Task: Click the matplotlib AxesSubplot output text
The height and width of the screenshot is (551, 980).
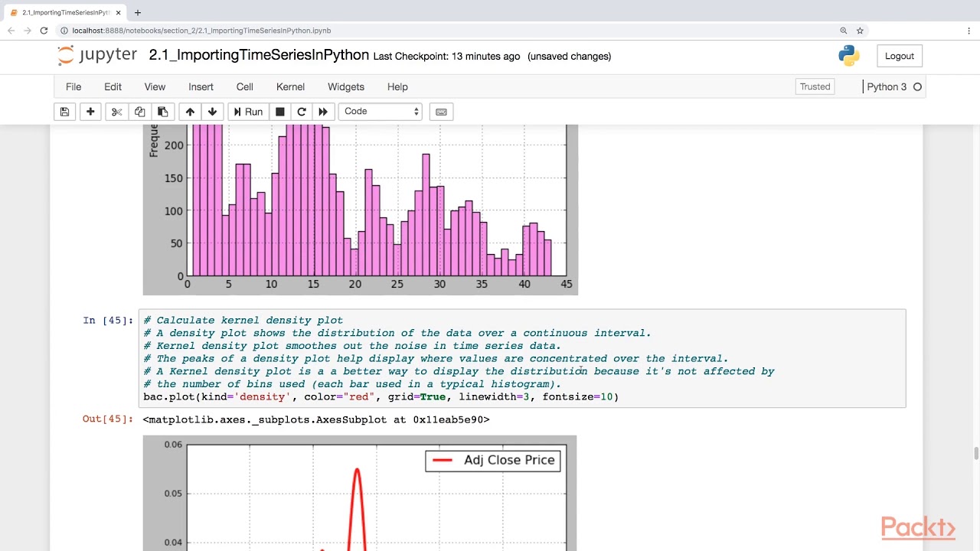Action: tap(316, 419)
